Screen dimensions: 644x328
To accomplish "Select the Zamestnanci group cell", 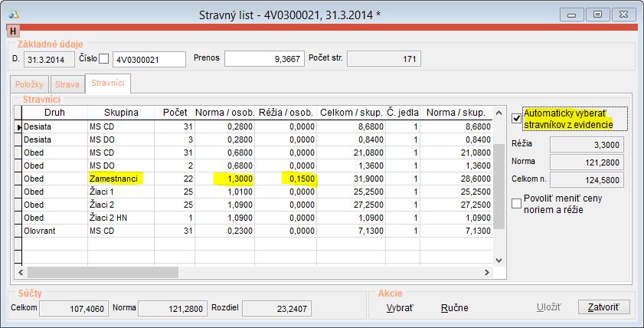I will [120, 178].
